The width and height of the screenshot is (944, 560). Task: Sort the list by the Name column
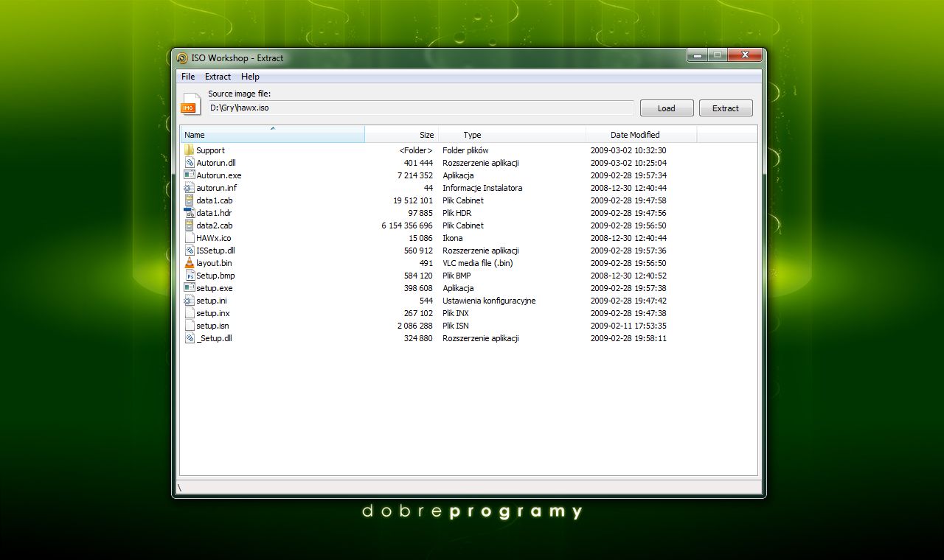tap(272, 135)
